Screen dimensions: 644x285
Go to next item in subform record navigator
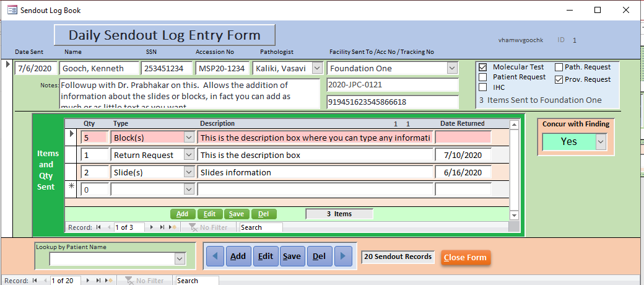tap(152, 227)
